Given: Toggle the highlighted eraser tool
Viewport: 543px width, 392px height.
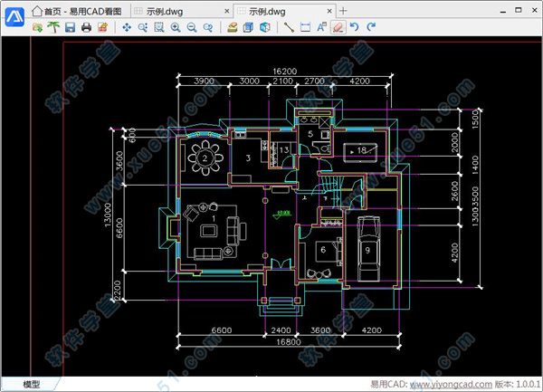Looking at the screenshot, I should tap(338, 28).
